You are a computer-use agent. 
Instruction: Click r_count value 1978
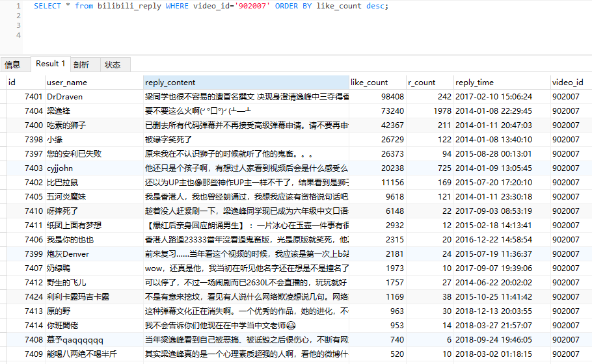[442, 111]
